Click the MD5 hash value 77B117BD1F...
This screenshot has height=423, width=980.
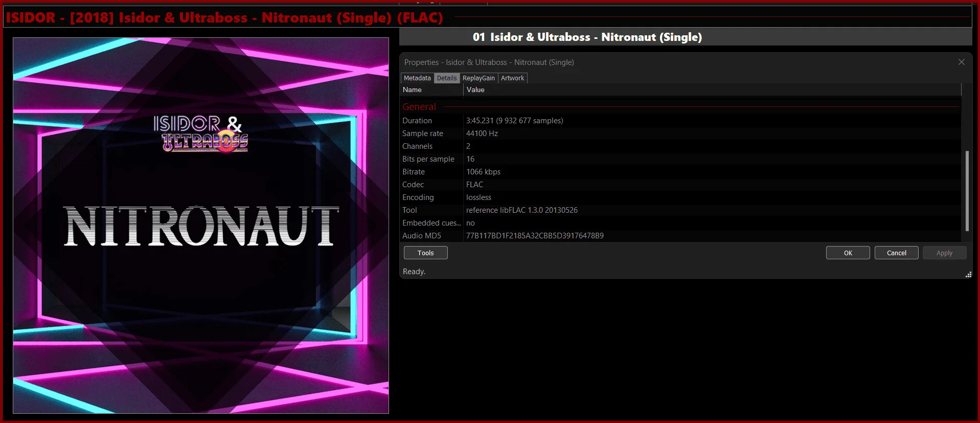[x=535, y=236]
